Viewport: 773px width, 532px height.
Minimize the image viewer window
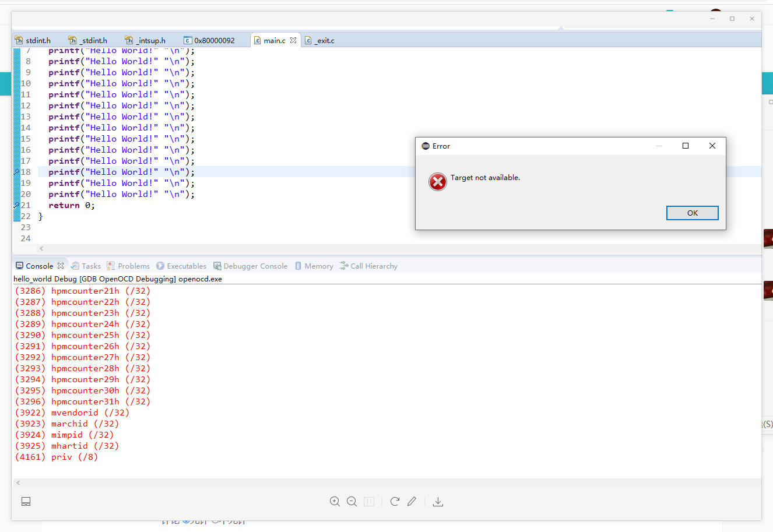(x=712, y=19)
